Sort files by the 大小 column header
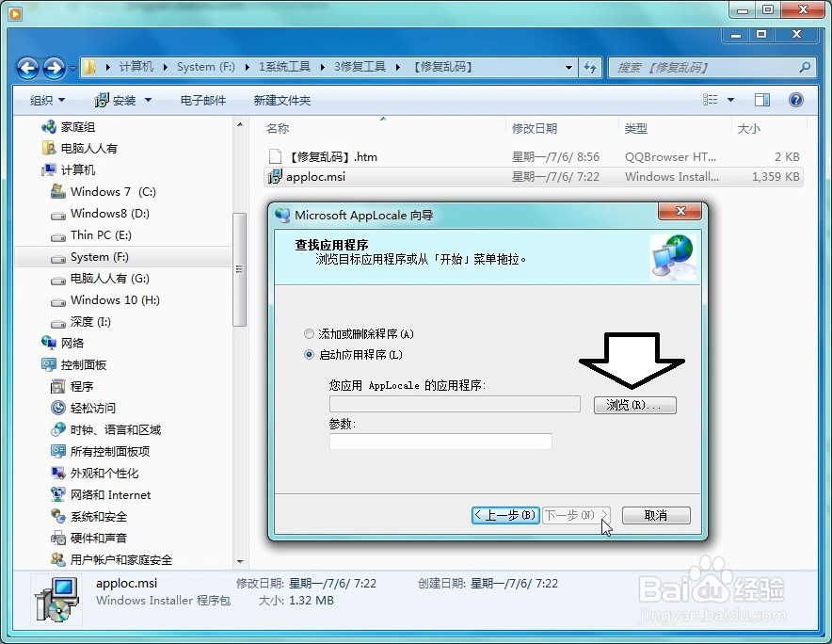This screenshot has width=832, height=644. coord(748,128)
